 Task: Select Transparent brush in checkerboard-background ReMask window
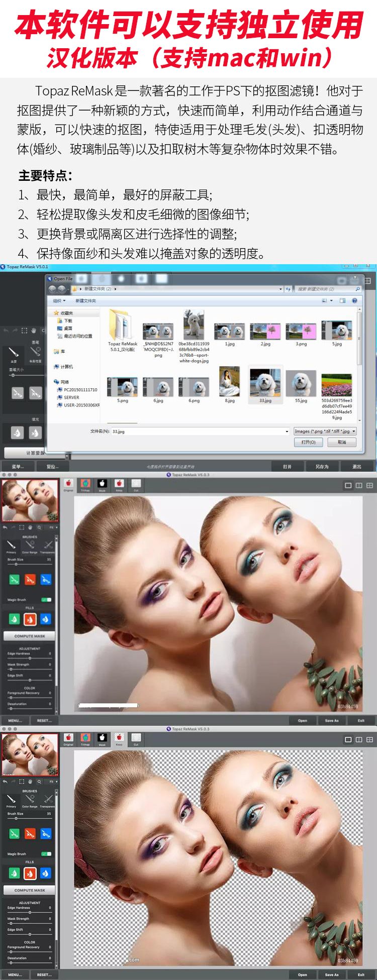click(x=48, y=801)
